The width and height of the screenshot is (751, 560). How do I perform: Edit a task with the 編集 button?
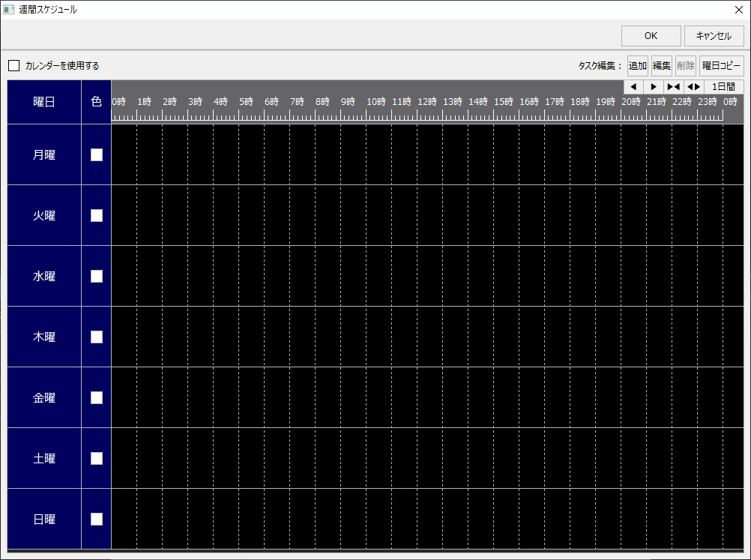(x=661, y=65)
